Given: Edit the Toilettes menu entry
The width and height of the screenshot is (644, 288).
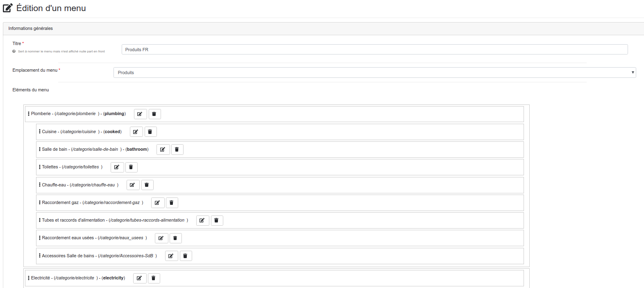Looking at the screenshot, I should [x=117, y=167].
